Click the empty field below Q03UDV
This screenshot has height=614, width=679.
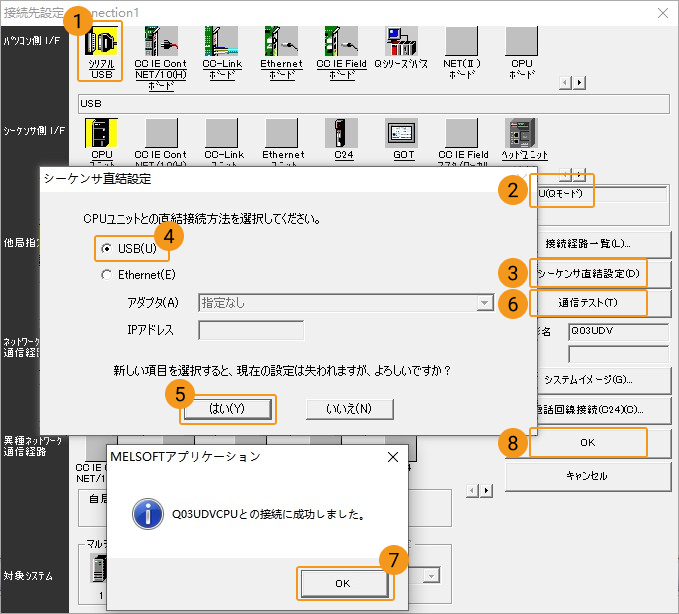pos(618,354)
